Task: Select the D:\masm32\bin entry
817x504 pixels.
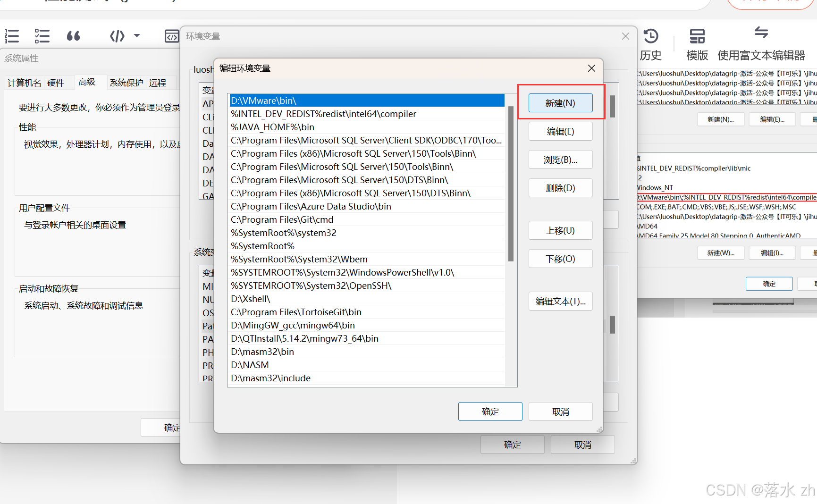Action: click(367, 352)
